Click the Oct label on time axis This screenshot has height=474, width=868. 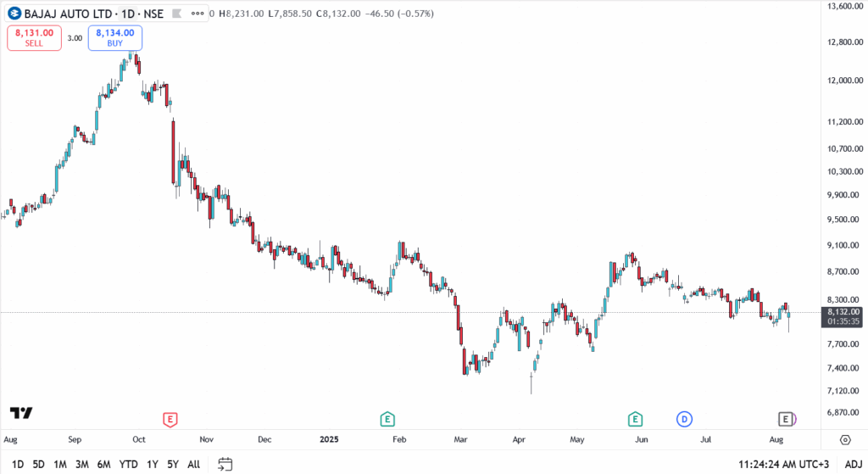[139, 440]
